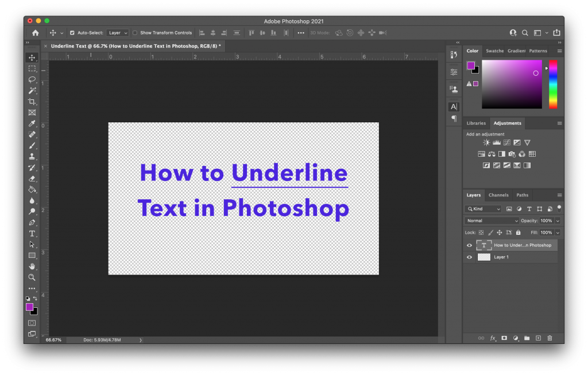The height and width of the screenshot is (375, 588).
Task: Open the Fill 100% dropdown arrow
Action: [558, 233]
